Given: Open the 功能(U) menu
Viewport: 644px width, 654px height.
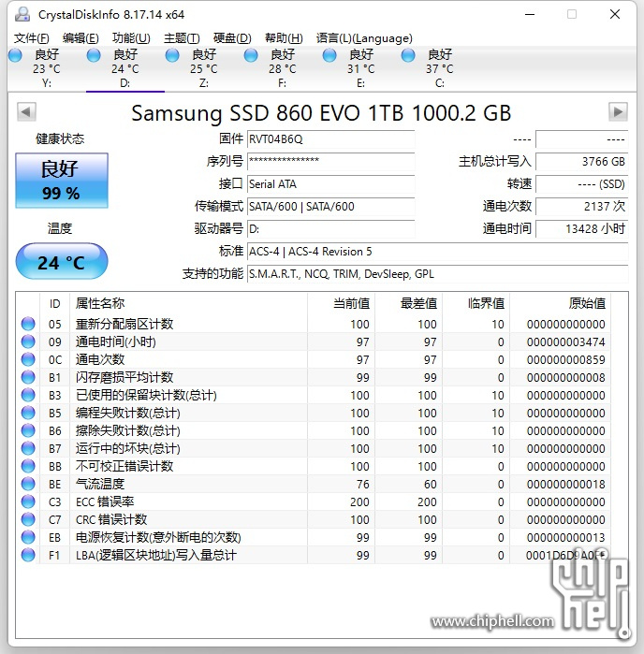Looking at the screenshot, I should (x=131, y=38).
